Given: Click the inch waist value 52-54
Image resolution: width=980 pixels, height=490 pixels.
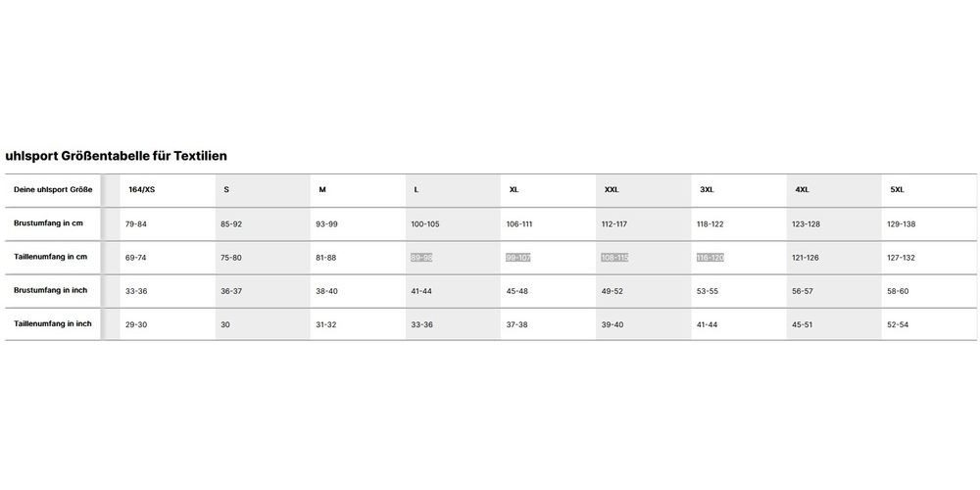Looking at the screenshot, I should click(898, 325).
